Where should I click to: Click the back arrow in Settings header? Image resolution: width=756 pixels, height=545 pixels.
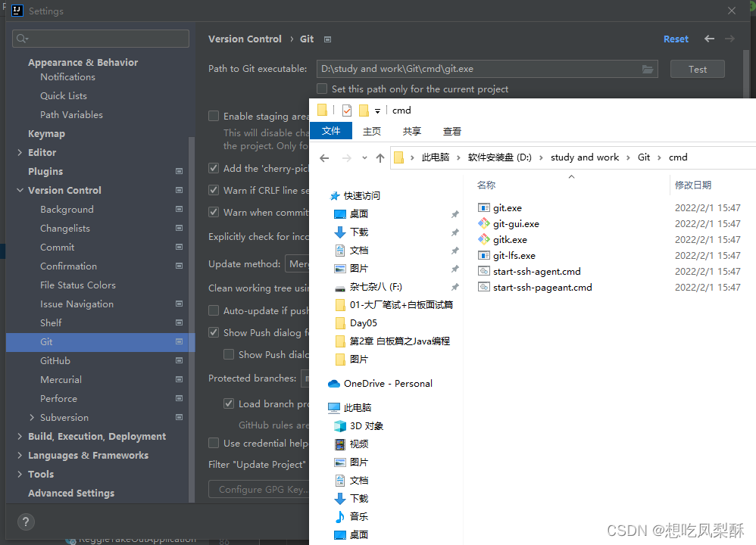(x=709, y=39)
